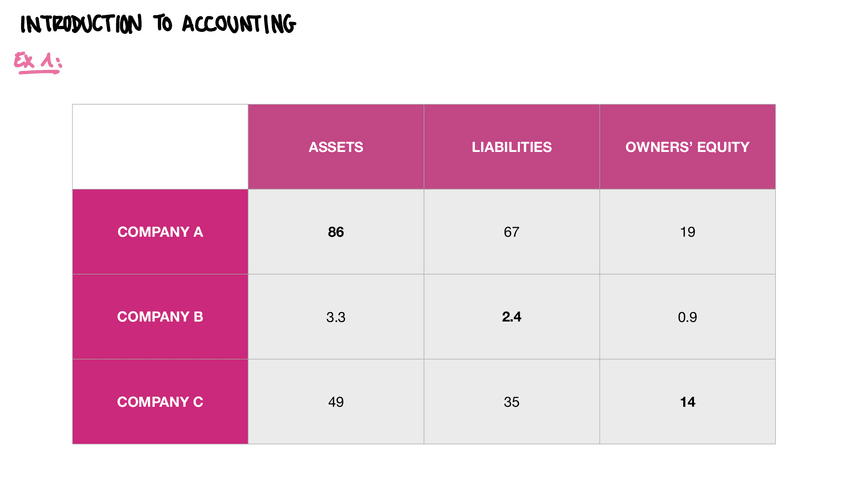
Task: Select the COMPANY C row header
Action: pyautogui.click(x=160, y=402)
